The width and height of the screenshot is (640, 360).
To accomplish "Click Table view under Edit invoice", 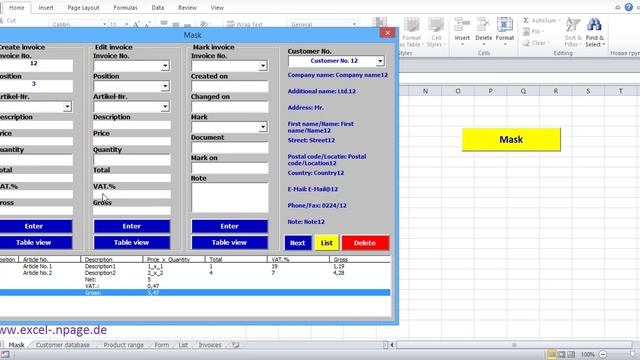I will click(131, 242).
